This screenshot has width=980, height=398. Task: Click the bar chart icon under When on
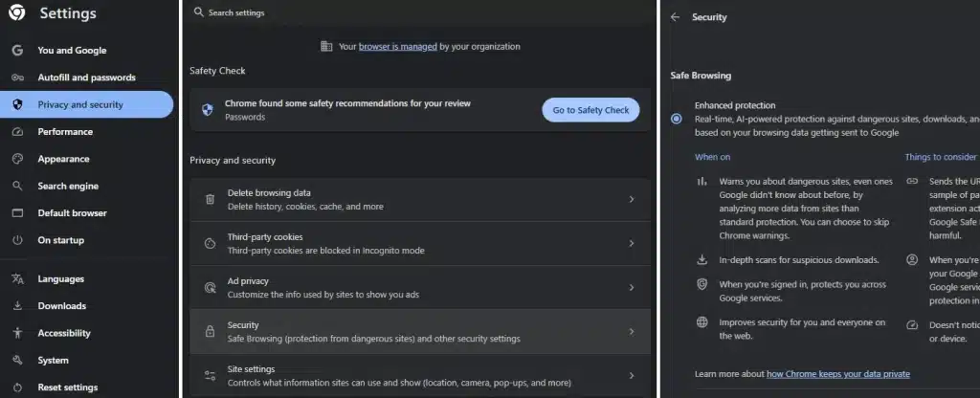pos(702,182)
